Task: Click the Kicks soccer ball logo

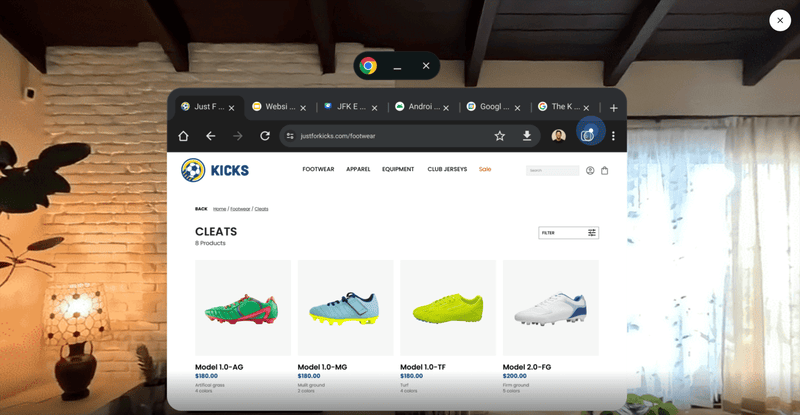Action: point(193,170)
